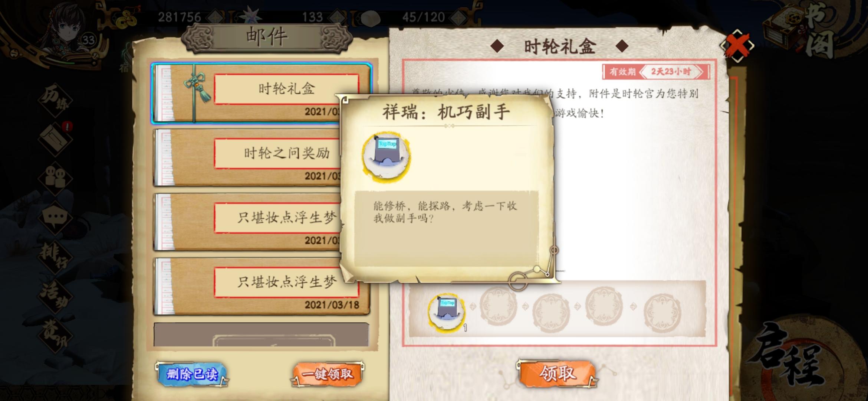868x401 pixels.
Task: Click the orange 领取 claim button
Action: coord(557,374)
